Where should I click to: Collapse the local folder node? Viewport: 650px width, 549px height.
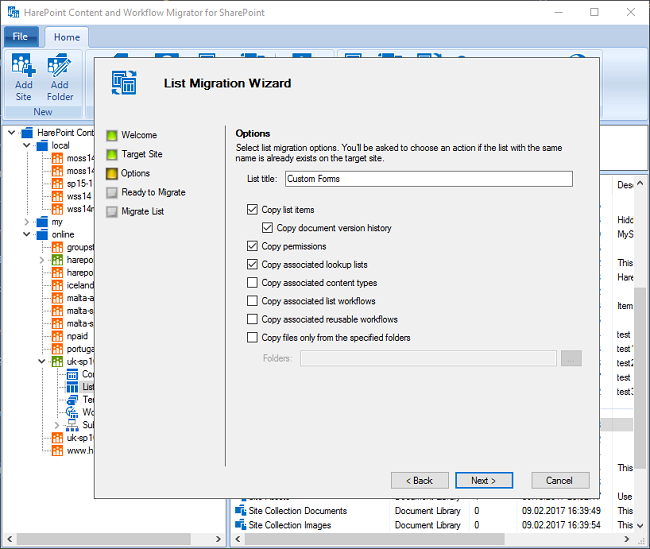coord(27,146)
